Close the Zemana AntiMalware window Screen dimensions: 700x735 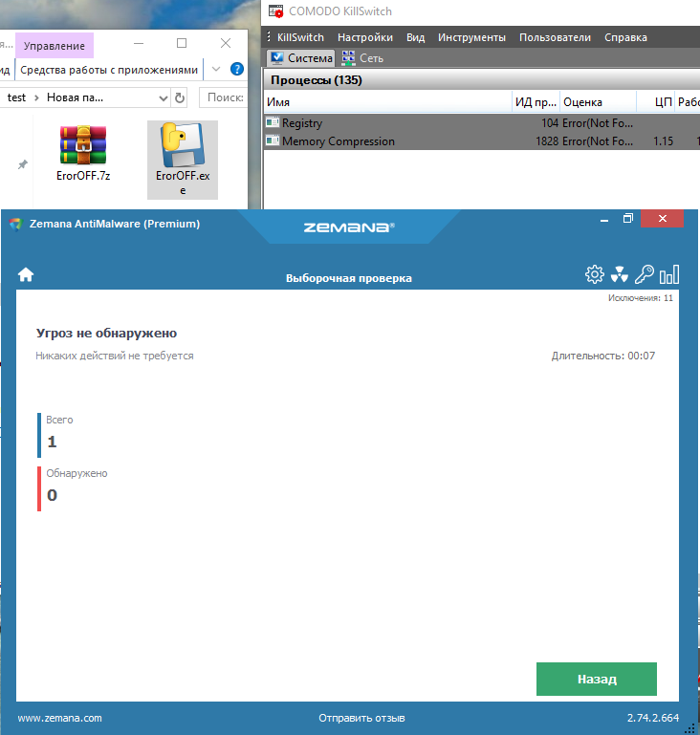click(662, 219)
